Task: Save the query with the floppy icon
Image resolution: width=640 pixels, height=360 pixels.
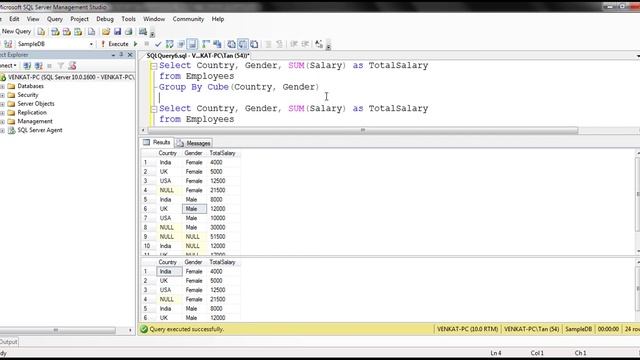Action: coord(118,32)
